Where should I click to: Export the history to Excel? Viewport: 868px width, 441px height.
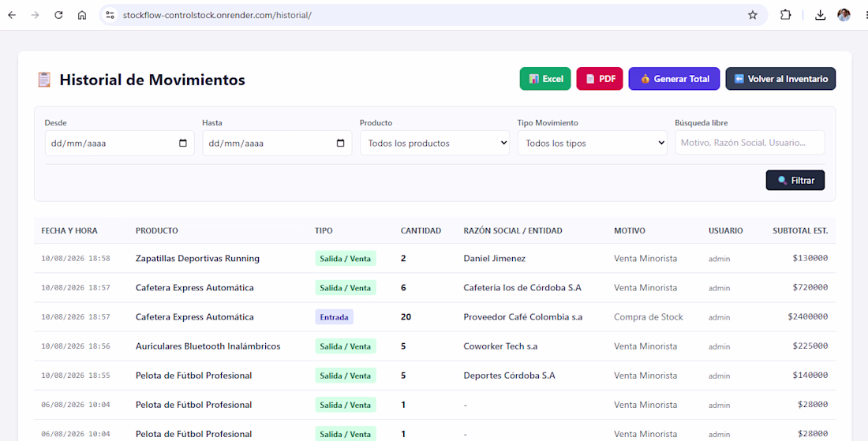tap(545, 79)
